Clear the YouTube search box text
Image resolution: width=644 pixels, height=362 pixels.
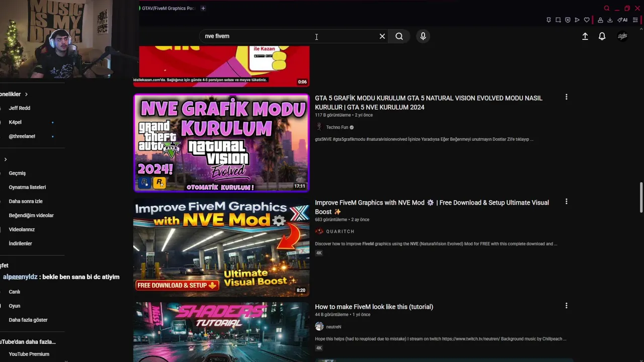click(382, 36)
